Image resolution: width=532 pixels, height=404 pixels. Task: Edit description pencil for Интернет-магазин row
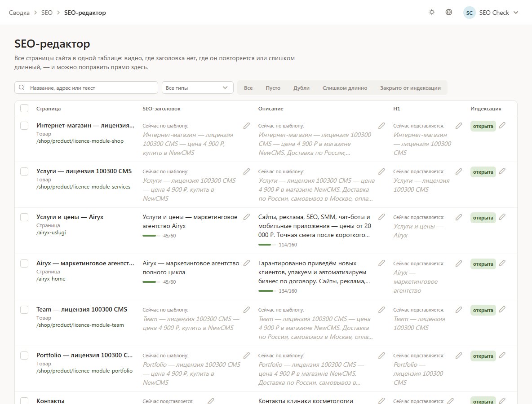(x=381, y=126)
